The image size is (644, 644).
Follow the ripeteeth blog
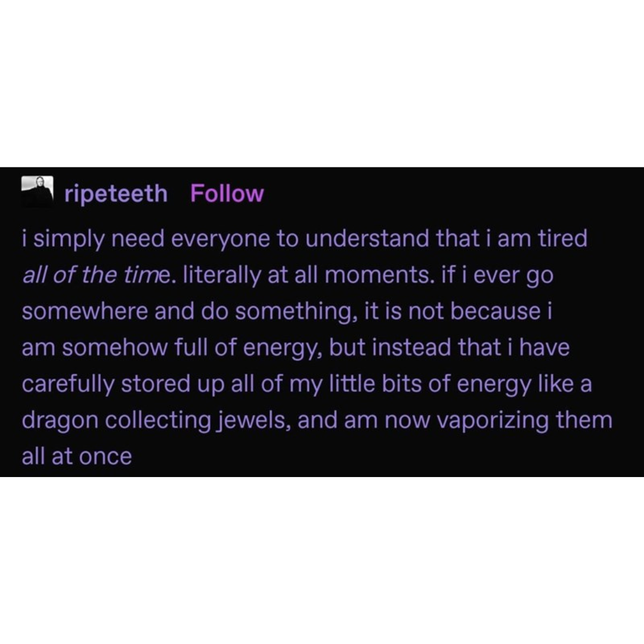227,194
